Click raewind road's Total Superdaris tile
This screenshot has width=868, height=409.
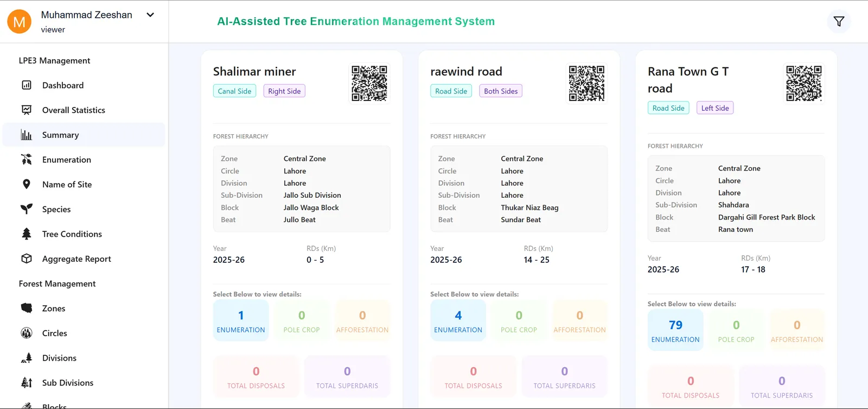tap(564, 376)
